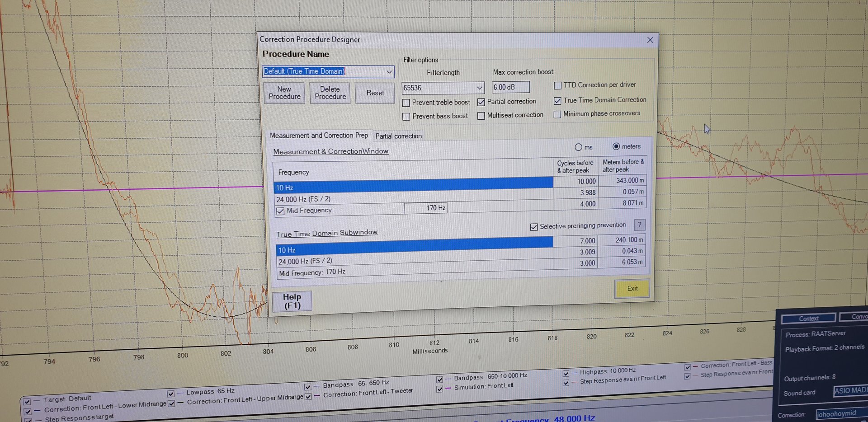
Task: Select the ms radio button
Action: [578, 147]
